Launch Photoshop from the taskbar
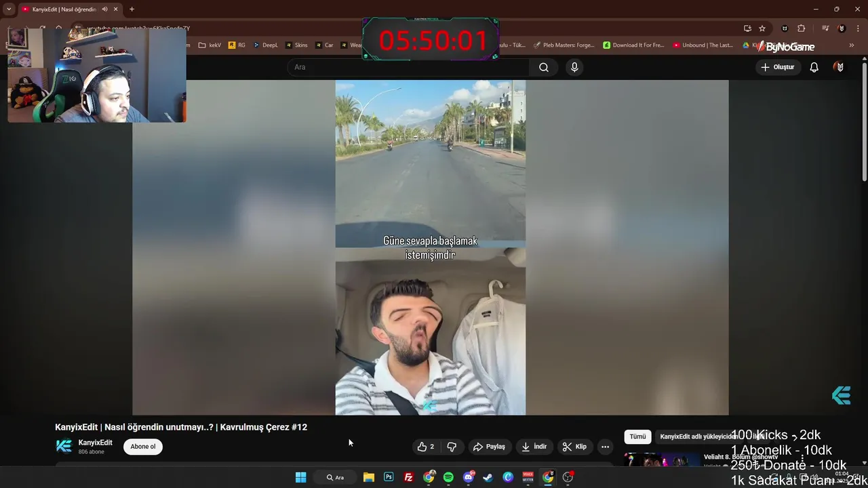 [x=389, y=477]
